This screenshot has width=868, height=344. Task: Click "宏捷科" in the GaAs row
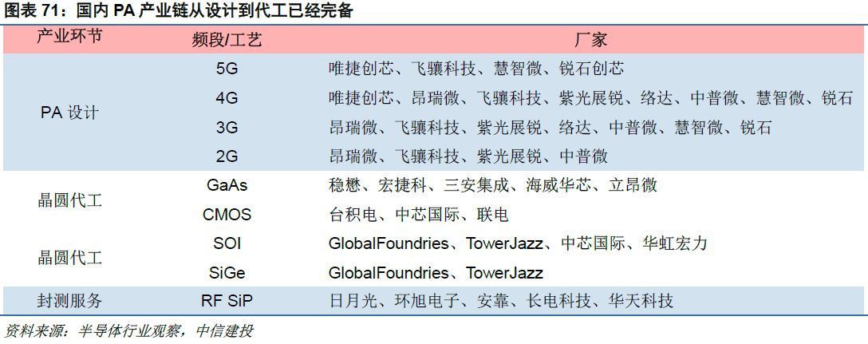point(402,185)
